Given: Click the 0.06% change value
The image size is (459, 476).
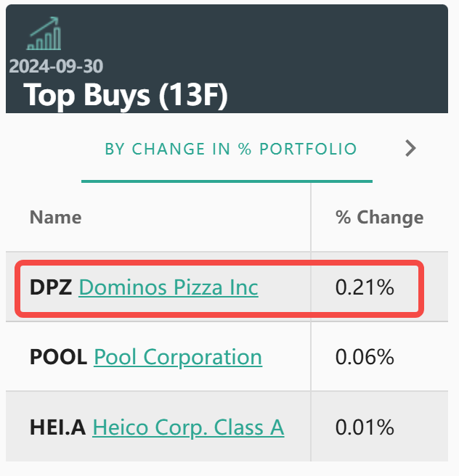Looking at the screenshot, I should [365, 357].
